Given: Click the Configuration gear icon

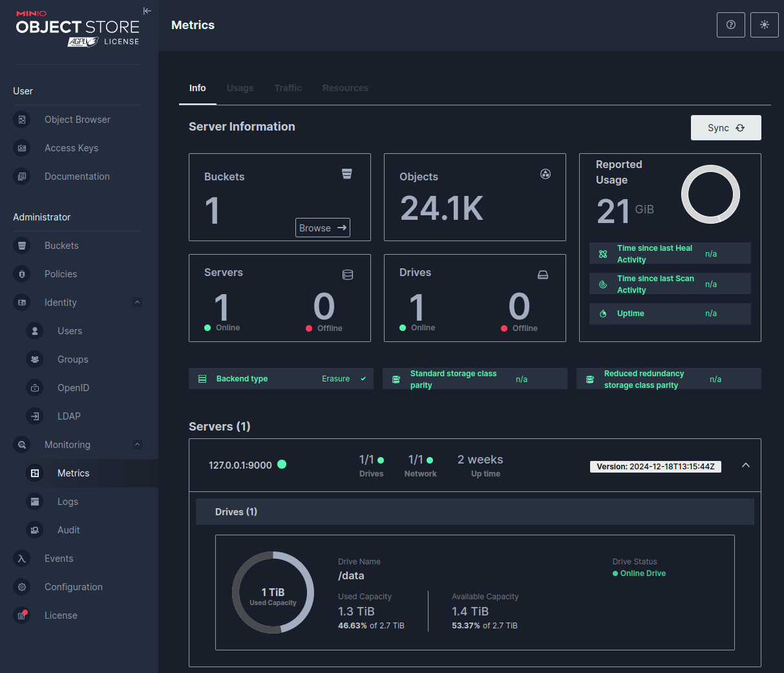Looking at the screenshot, I should (22, 587).
